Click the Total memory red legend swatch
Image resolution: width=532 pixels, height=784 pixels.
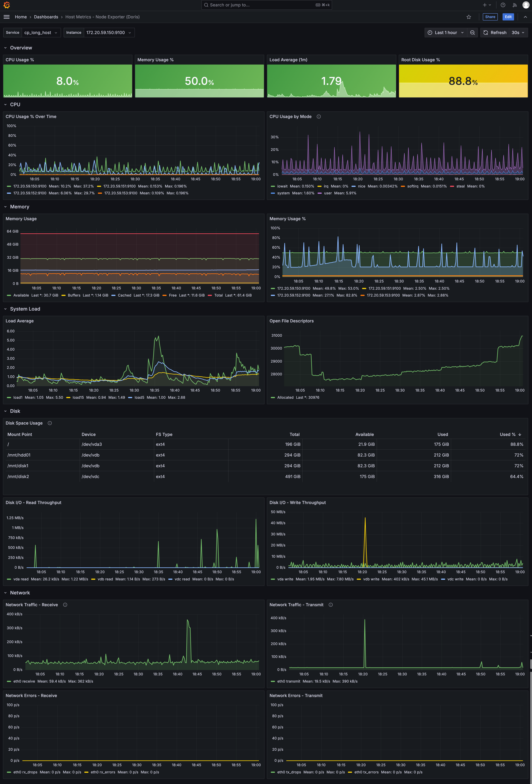210,295
